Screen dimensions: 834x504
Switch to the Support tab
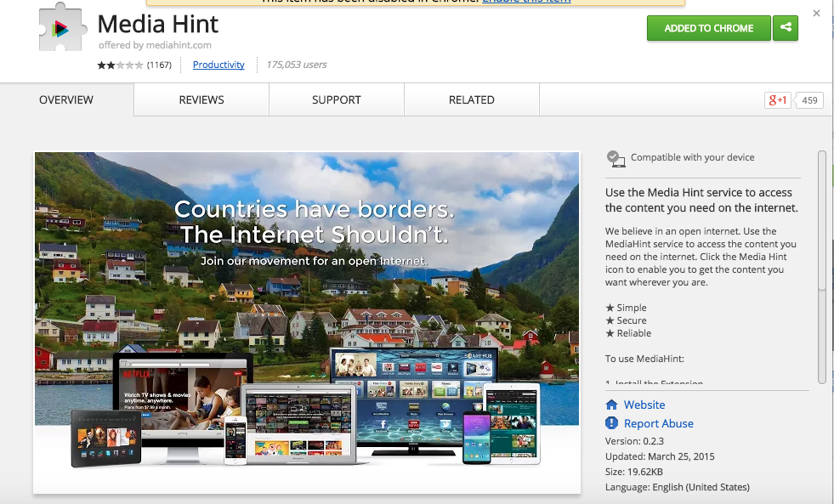point(337,100)
